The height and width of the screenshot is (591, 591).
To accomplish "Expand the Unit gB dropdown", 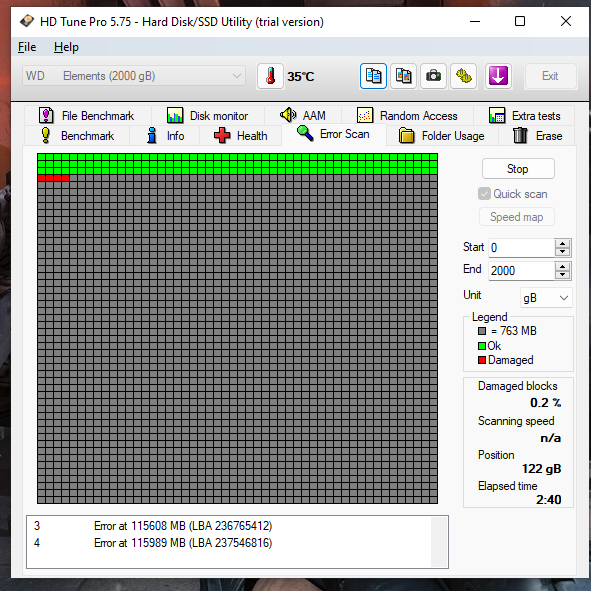I will click(x=546, y=298).
